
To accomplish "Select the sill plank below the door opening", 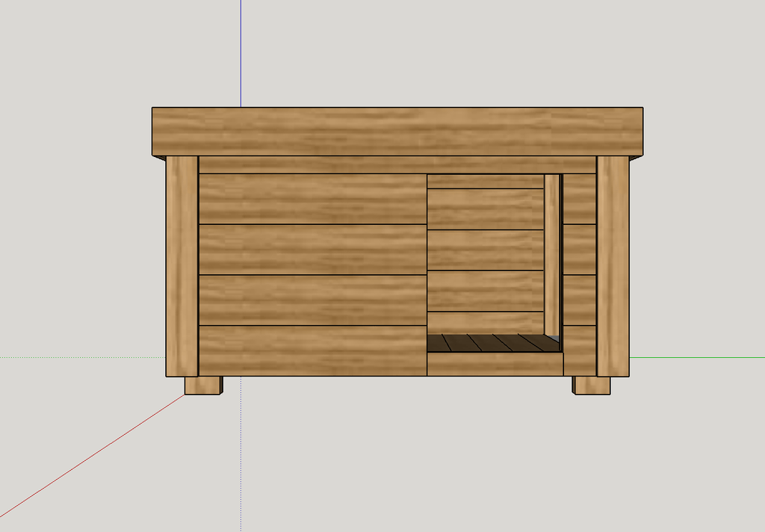I will pos(495,364).
